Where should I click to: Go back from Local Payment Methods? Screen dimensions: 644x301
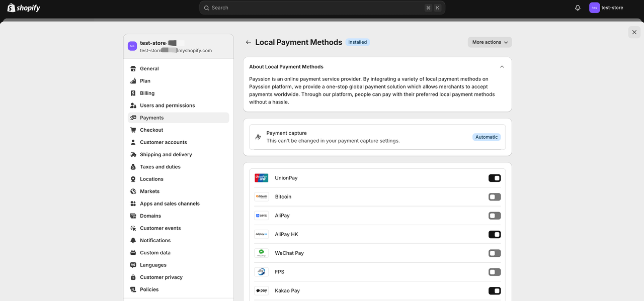(x=248, y=42)
